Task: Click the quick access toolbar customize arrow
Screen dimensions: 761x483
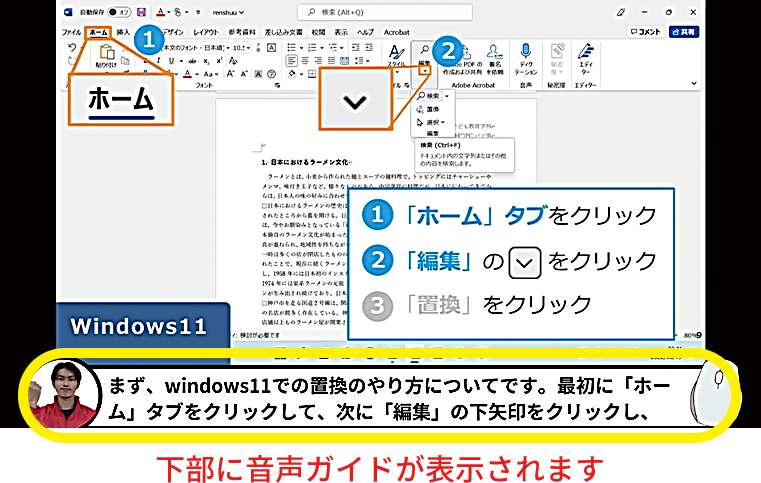Action: tap(198, 12)
